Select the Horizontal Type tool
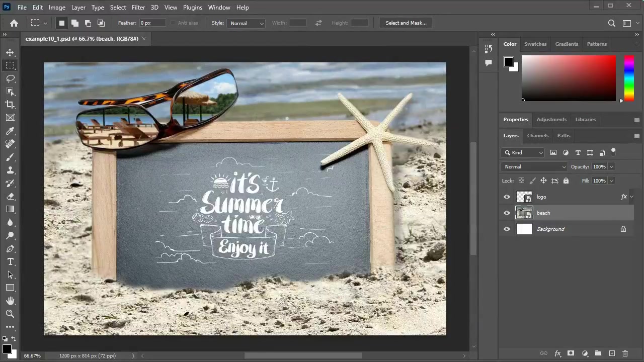Screen dimensions: 644x362 [10, 261]
